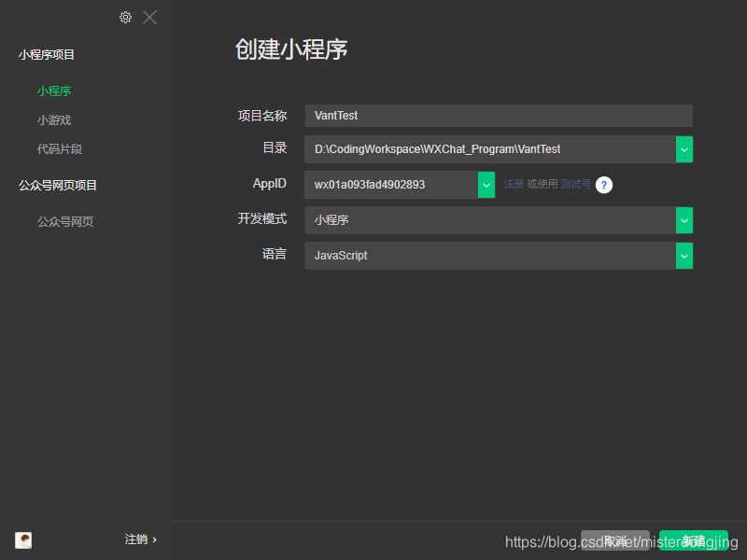Click the 目录 path field
The image size is (747, 560).
point(489,149)
